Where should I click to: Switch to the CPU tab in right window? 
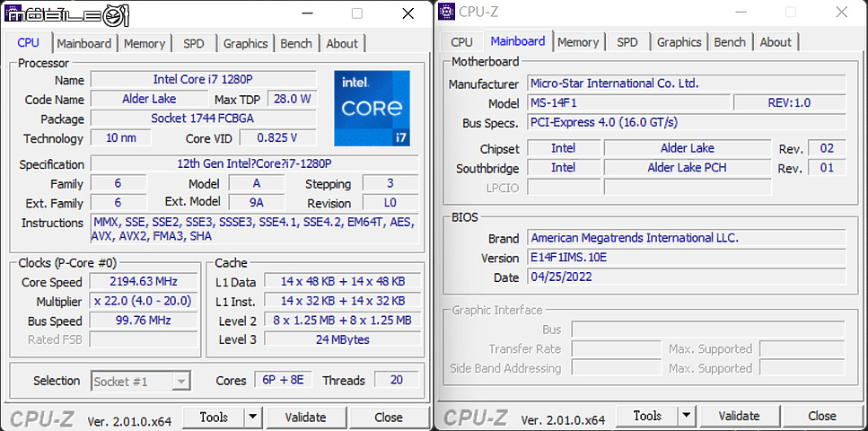(461, 42)
